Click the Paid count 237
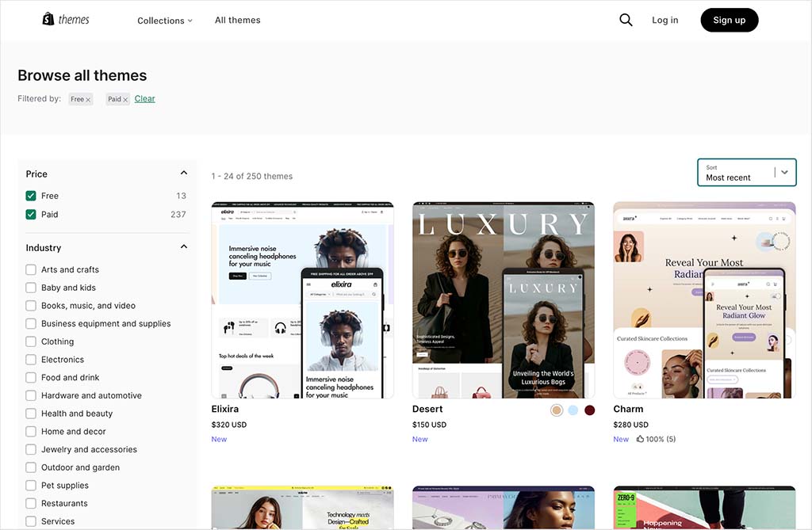This screenshot has height=530, width=812. [178, 214]
